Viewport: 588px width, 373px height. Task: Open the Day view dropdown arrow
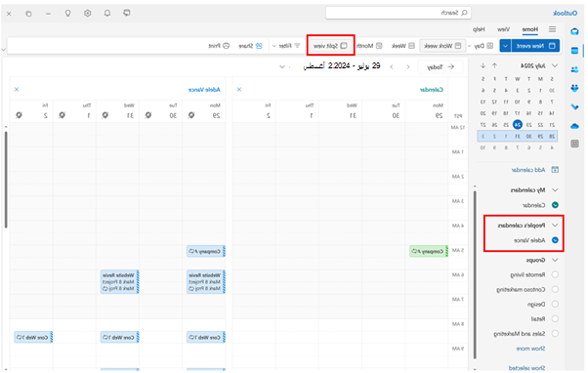click(469, 46)
